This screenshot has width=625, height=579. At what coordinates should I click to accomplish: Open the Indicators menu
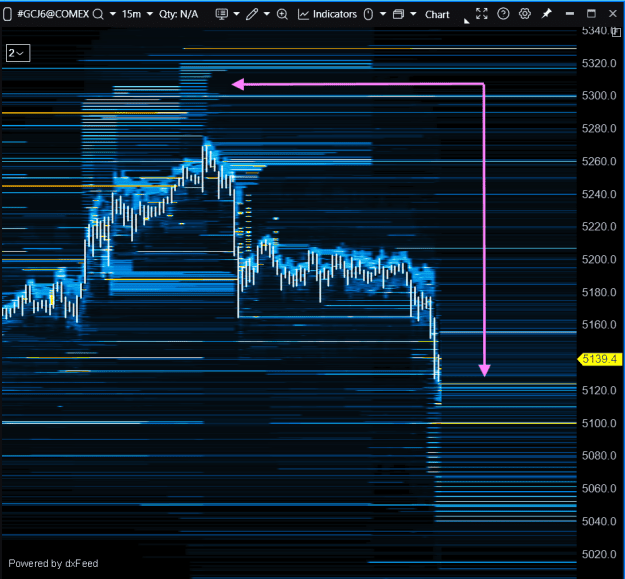(x=327, y=14)
